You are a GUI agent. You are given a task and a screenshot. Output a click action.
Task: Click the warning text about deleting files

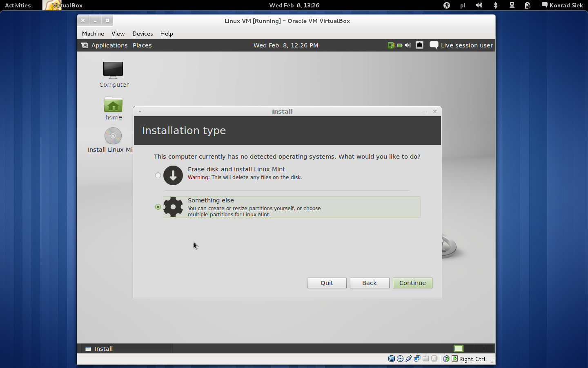[245, 177]
